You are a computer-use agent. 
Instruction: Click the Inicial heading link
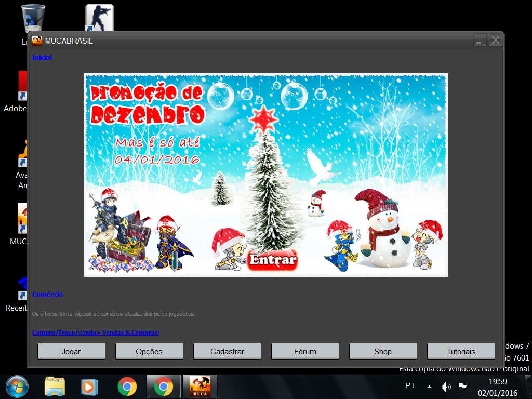[x=42, y=58]
